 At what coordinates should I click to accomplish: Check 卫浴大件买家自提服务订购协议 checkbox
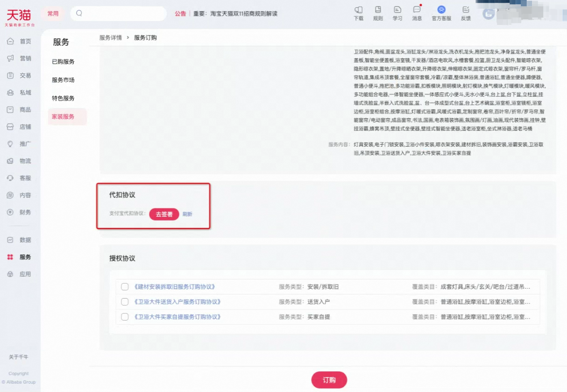click(x=125, y=317)
